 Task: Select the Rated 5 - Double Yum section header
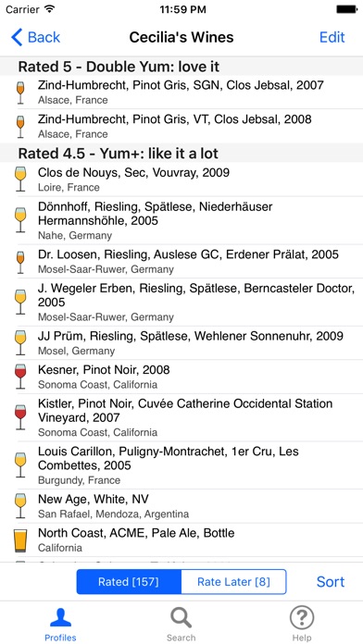tap(181, 66)
